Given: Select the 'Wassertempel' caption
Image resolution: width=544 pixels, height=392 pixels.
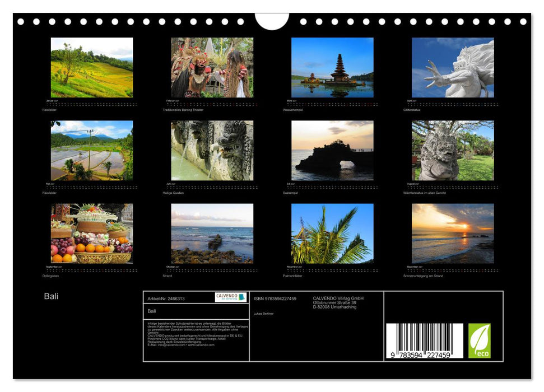Looking at the screenshot, I should tap(293, 110).
